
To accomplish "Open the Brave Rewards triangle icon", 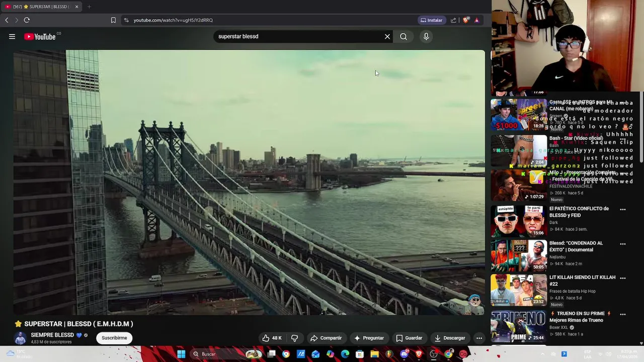I will pyautogui.click(x=476, y=20).
